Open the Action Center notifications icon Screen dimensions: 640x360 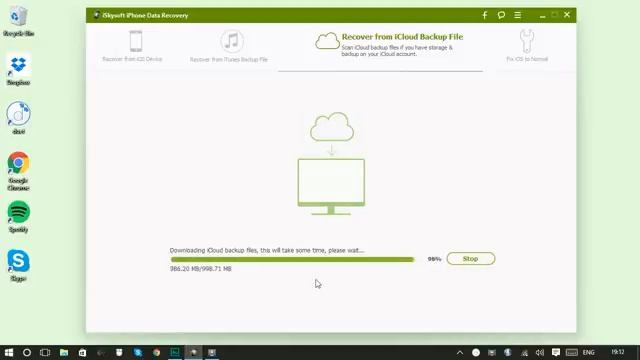point(556,352)
